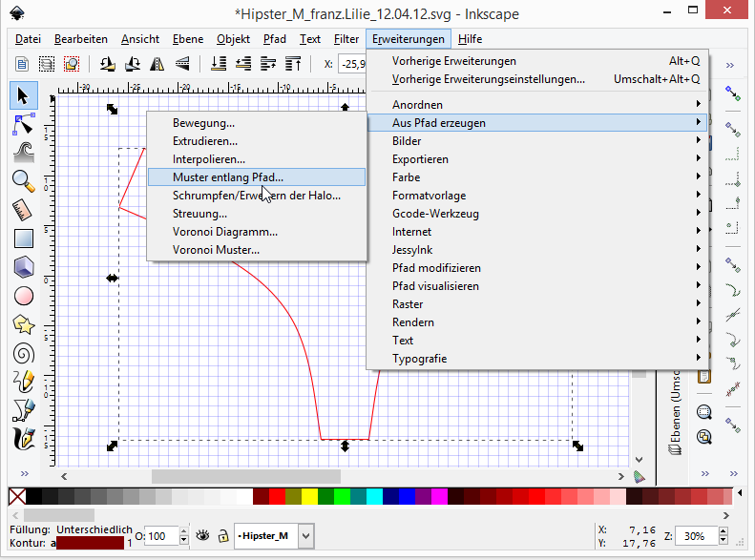Image resolution: width=755 pixels, height=560 pixels.
Task: Click the opacity input field
Action: tap(158, 536)
